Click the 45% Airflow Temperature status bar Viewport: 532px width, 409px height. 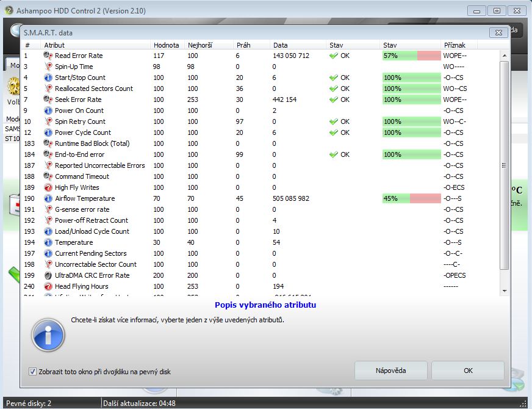[412, 198]
